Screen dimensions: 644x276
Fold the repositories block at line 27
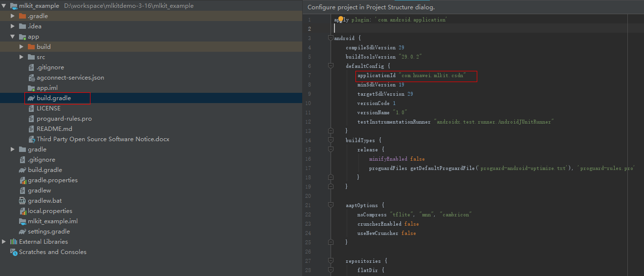(x=331, y=261)
